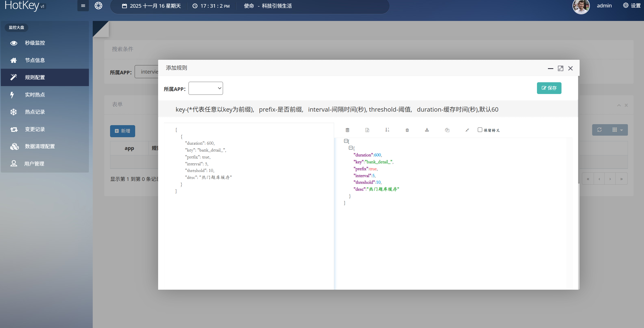Collapse the object node in JSON tree
644x328 pixels.
point(350,148)
